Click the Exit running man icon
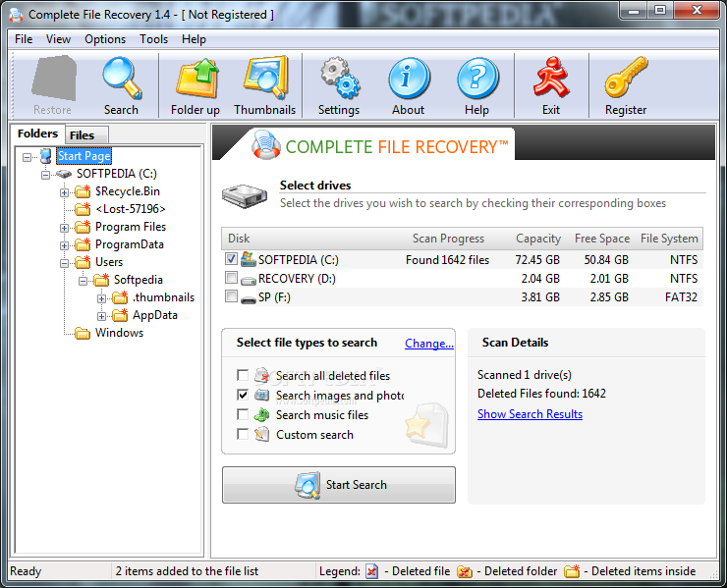 [551, 77]
